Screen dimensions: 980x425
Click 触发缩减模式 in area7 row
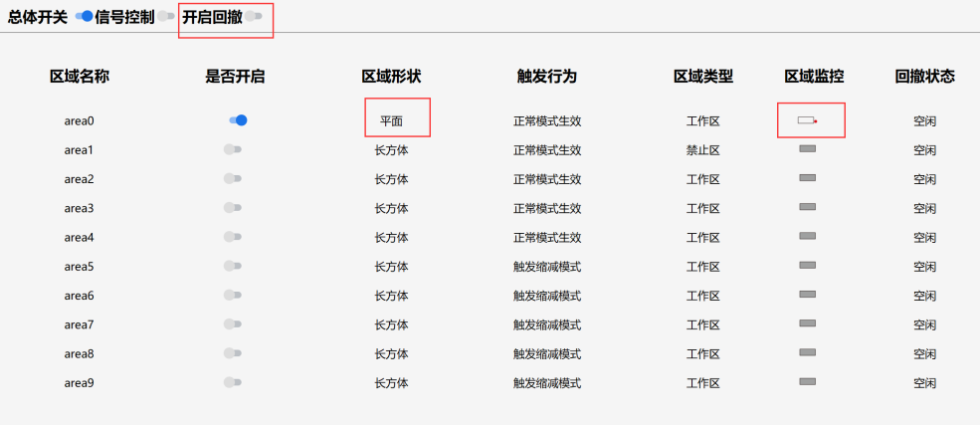click(x=547, y=325)
